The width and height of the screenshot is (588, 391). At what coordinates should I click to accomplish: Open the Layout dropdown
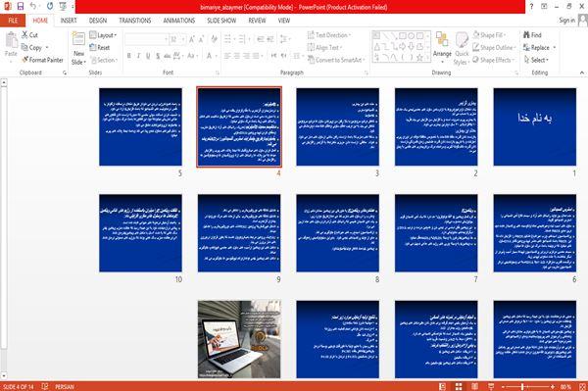[103, 35]
